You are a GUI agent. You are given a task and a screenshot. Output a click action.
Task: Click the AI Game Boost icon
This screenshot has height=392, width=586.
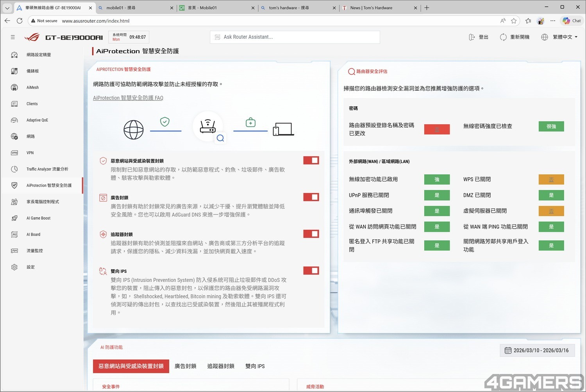[x=14, y=218]
